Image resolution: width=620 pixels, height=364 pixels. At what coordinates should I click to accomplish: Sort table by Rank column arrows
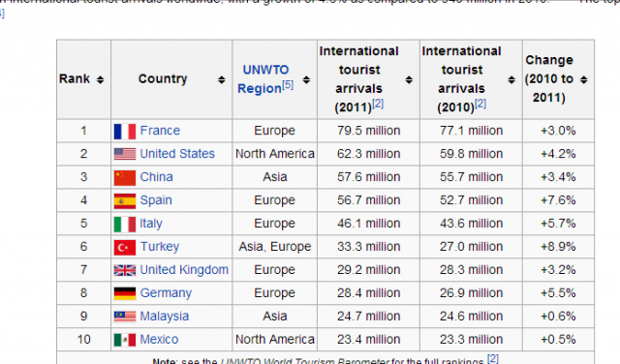tap(101, 79)
